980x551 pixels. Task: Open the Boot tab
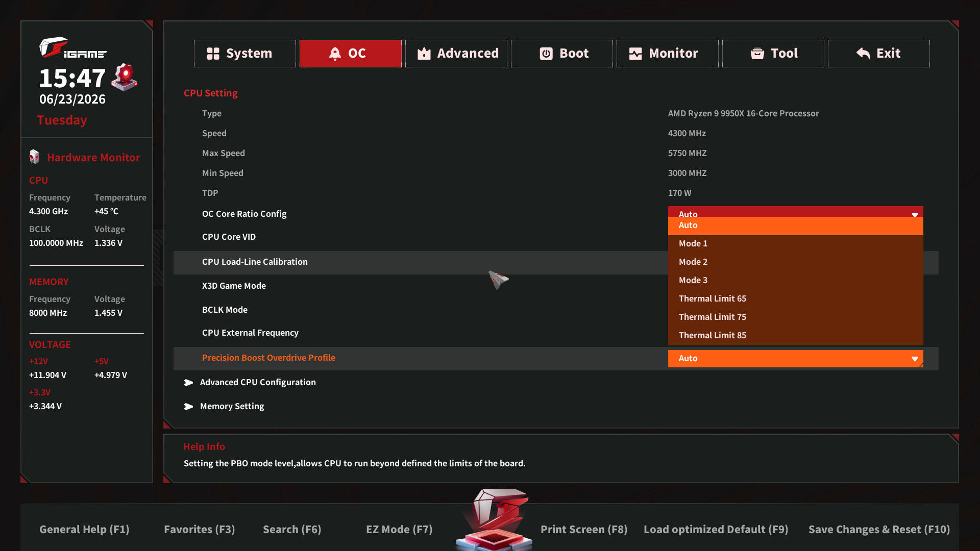(x=562, y=54)
